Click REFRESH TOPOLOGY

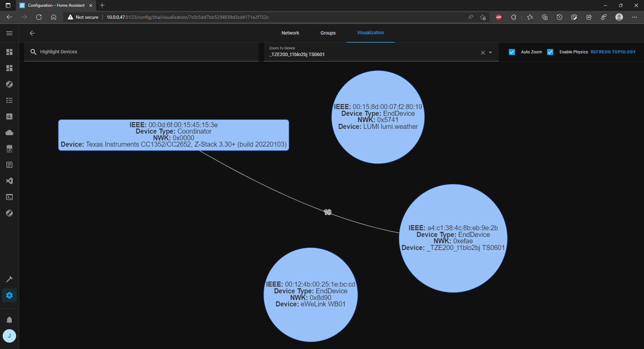613,52
